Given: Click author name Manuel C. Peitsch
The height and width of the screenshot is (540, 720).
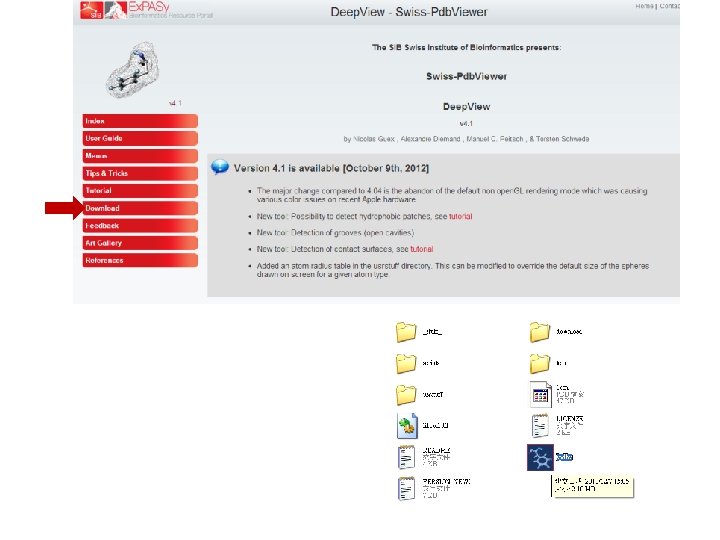Looking at the screenshot, I should coord(495,139).
